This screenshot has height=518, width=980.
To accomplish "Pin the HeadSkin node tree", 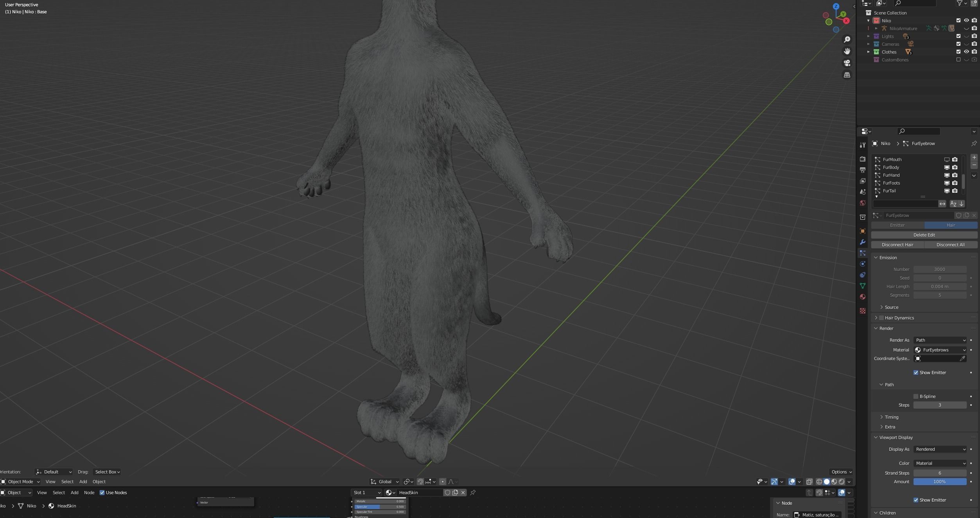I will (x=473, y=493).
